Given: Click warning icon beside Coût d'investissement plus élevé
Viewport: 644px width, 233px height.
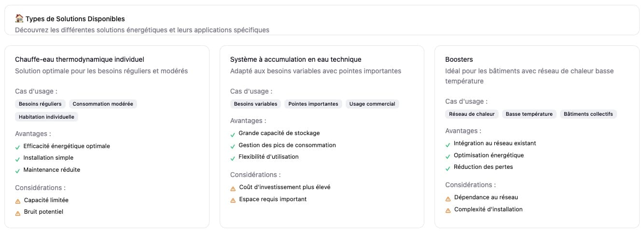Looking at the screenshot, I should 233,188.
